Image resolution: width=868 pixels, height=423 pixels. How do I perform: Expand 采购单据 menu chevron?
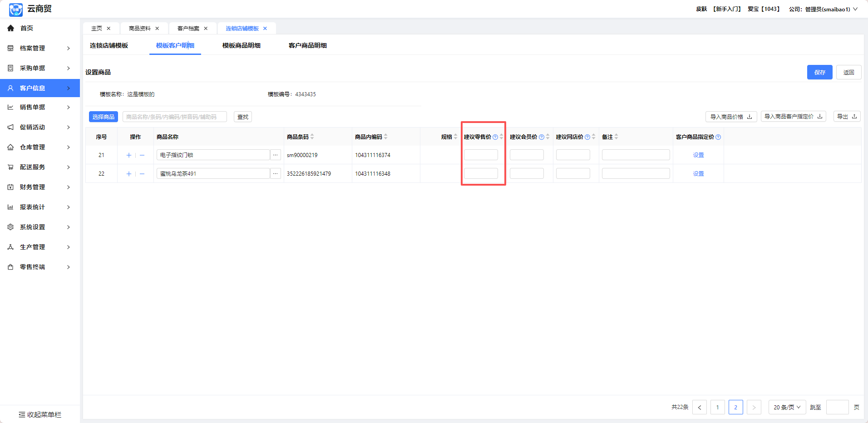pos(69,68)
